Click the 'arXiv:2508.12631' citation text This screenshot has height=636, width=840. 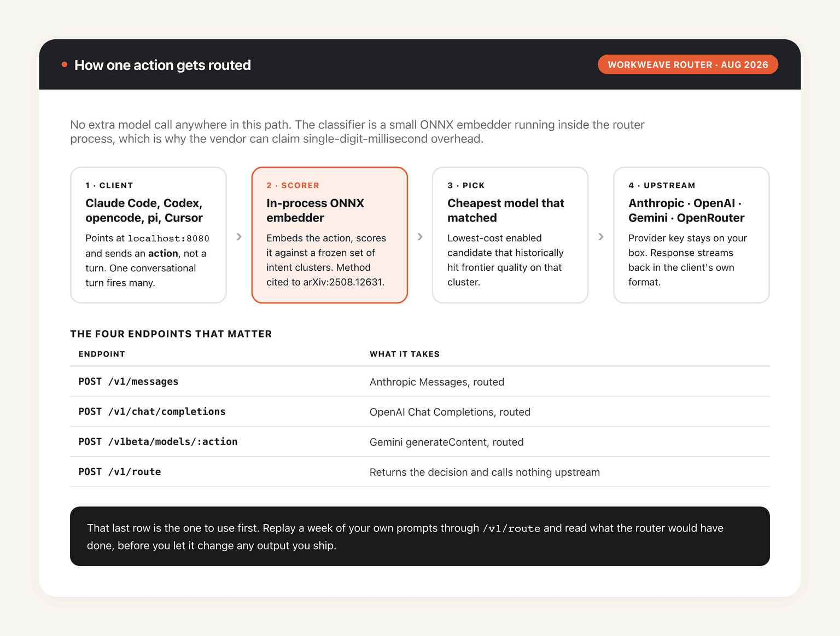(x=343, y=282)
